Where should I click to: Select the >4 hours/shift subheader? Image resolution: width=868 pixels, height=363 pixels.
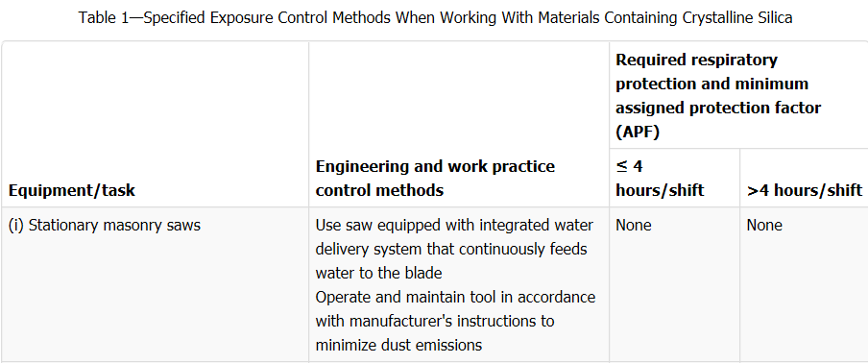pyautogui.click(x=805, y=190)
